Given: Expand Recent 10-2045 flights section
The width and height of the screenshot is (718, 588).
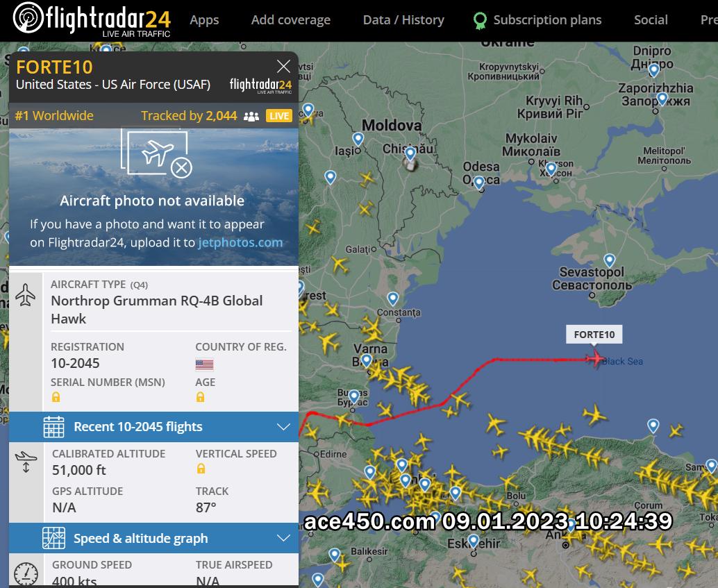Looking at the screenshot, I should (x=154, y=427).
